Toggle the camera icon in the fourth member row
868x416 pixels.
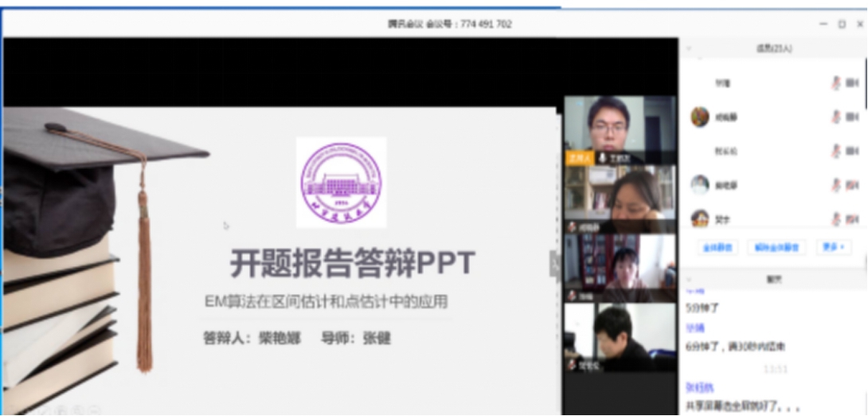tap(852, 185)
